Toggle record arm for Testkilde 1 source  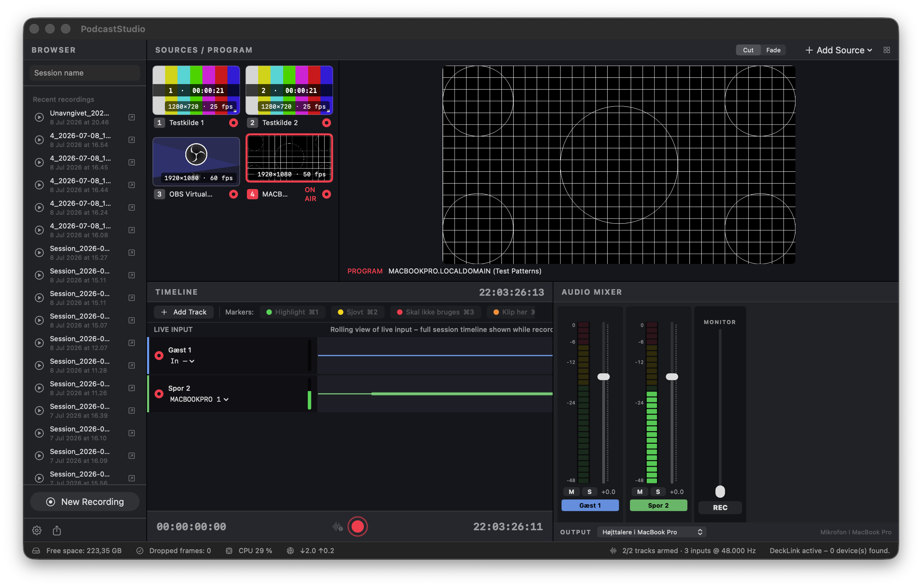tap(233, 123)
